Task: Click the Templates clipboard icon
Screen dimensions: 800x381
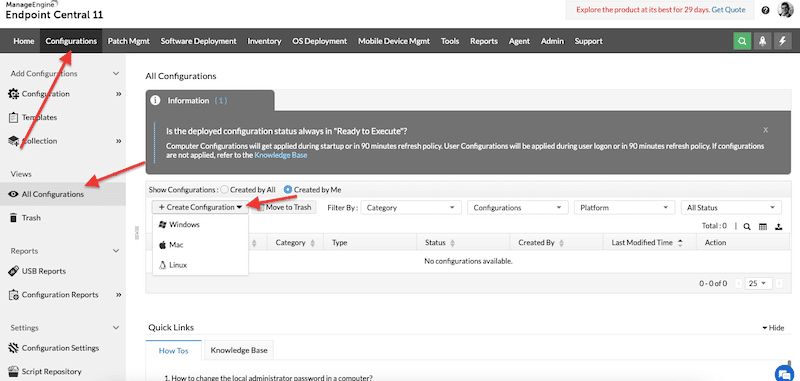Action: [14, 117]
